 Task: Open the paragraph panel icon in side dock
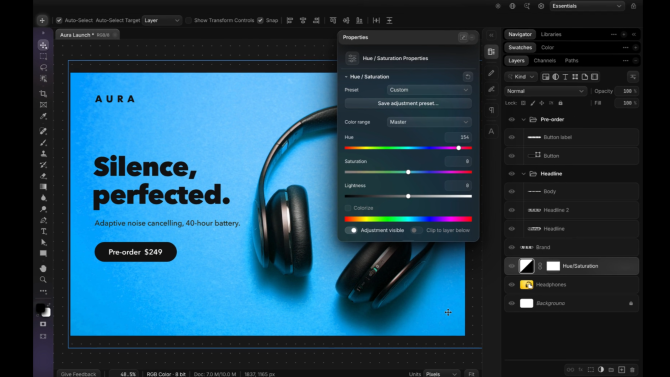(491, 110)
